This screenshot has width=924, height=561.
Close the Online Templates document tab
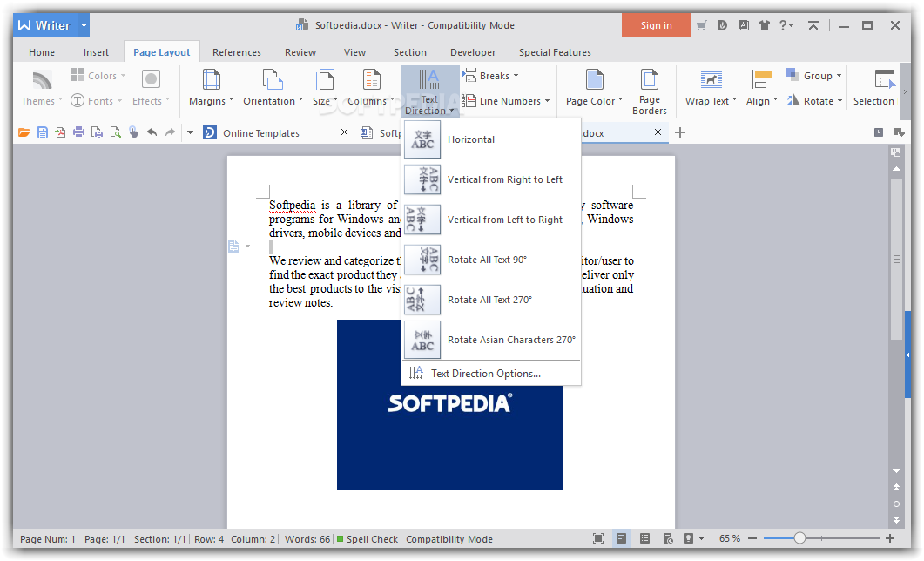click(x=344, y=132)
